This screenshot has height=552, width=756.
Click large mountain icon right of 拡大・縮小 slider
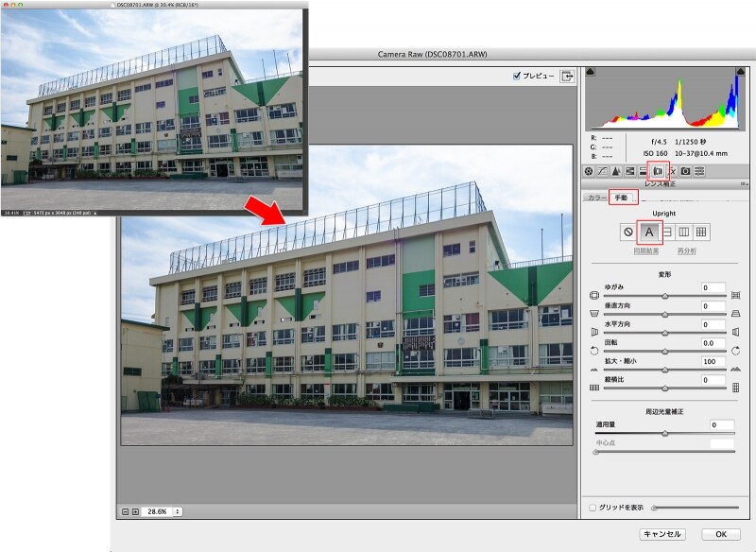point(736,370)
